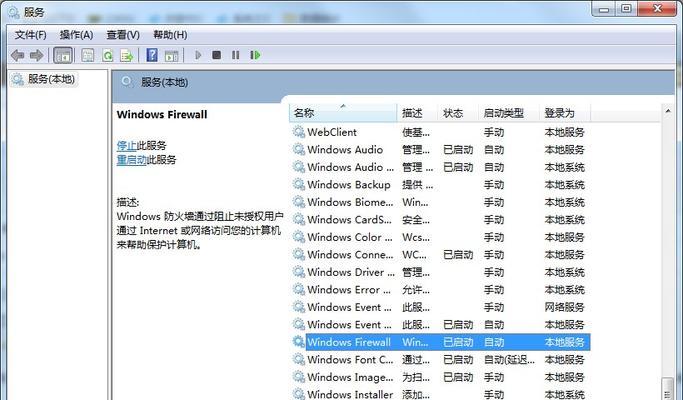
Task: Open Help using the blue question mark icon
Action: [152, 55]
